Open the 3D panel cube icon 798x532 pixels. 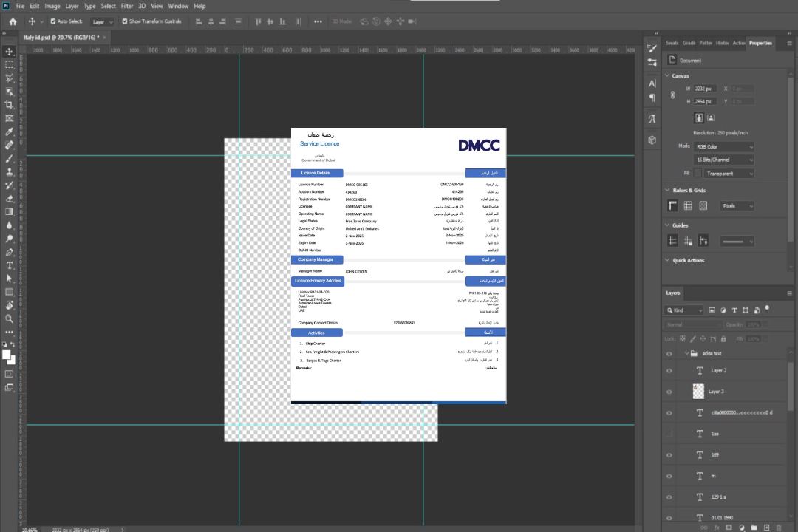tap(652, 140)
